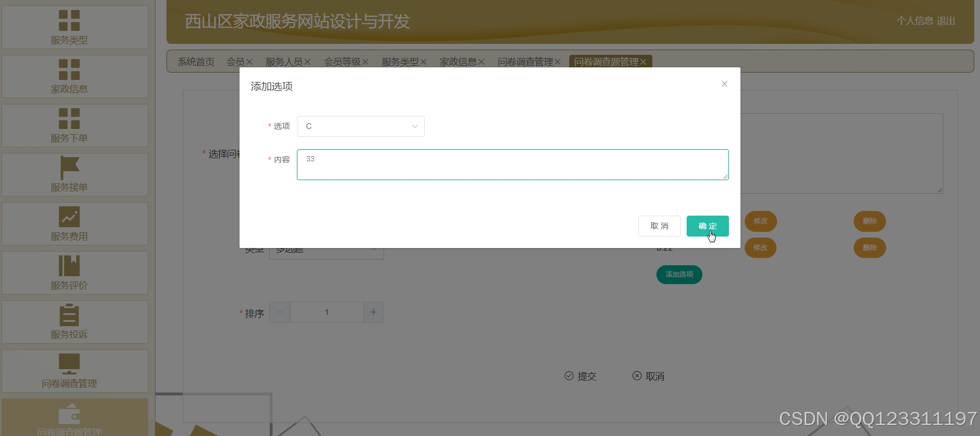Expand the 类型 dropdown behind the dialog

click(x=327, y=253)
